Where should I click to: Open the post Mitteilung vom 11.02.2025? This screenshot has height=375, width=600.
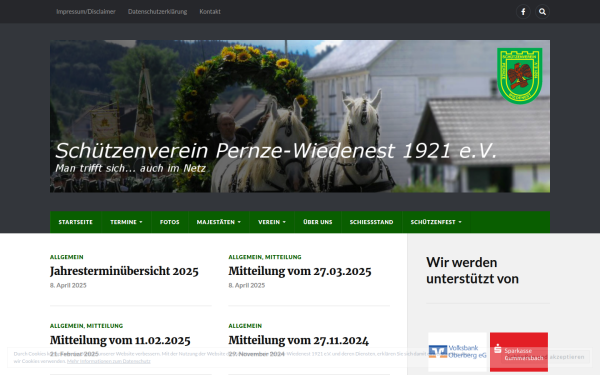point(120,340)
